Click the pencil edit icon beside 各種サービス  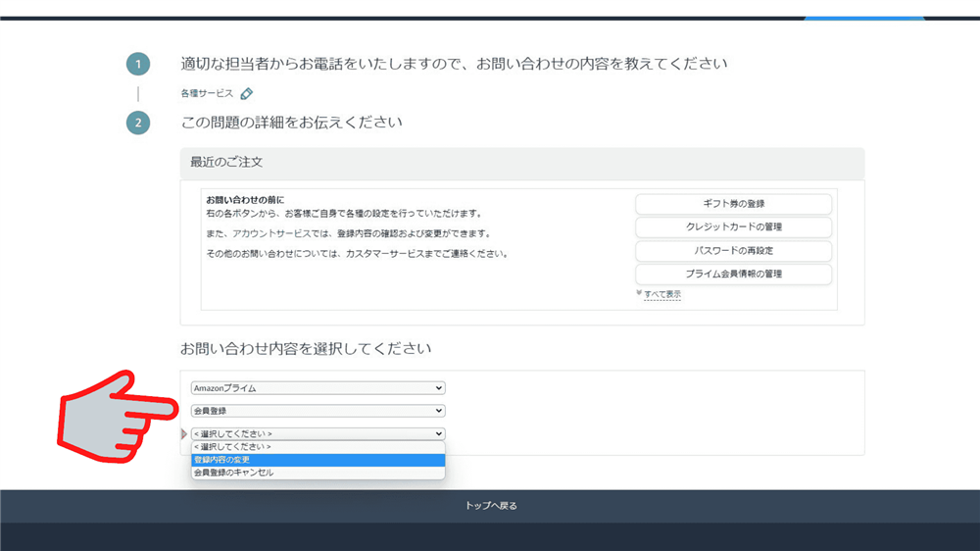pos(247,94)
